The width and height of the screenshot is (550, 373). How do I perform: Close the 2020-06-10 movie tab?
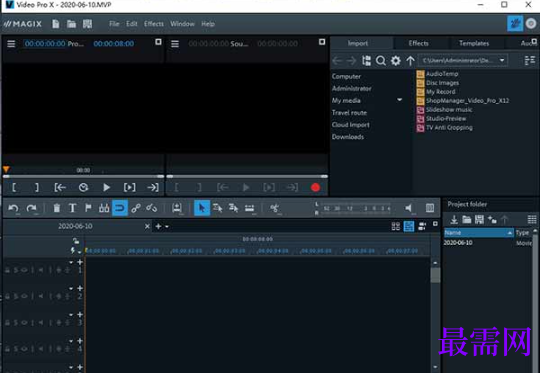[x=147, y=226]
